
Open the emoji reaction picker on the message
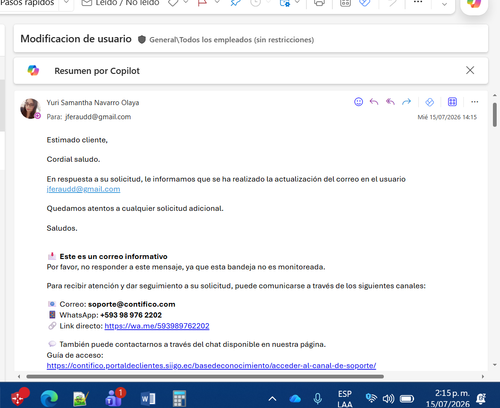358,102
